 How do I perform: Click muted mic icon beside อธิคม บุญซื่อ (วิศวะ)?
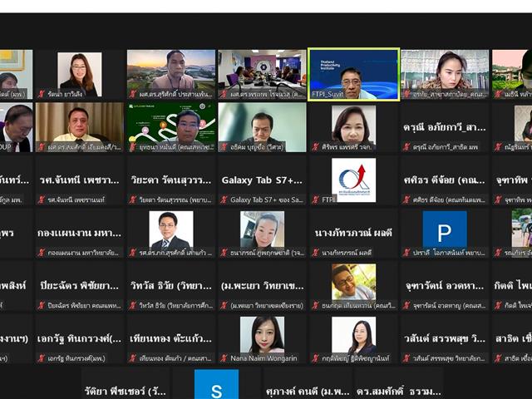tap(224, 147)
